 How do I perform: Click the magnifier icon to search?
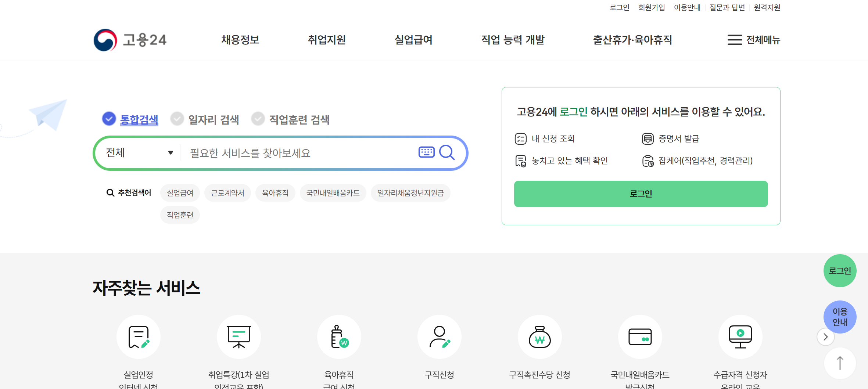click(x=447, y=152)
